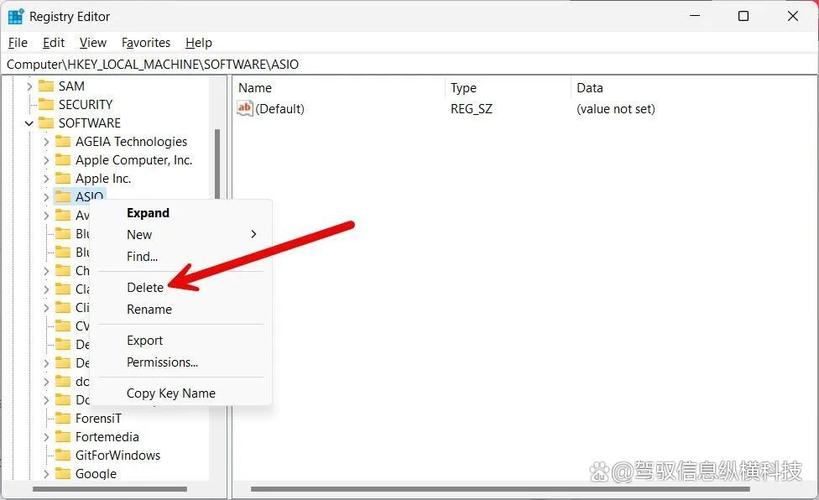Select the Apple Inc. key label

103,178
